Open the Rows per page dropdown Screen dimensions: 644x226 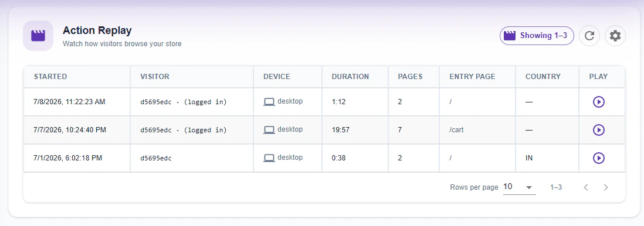519,187
